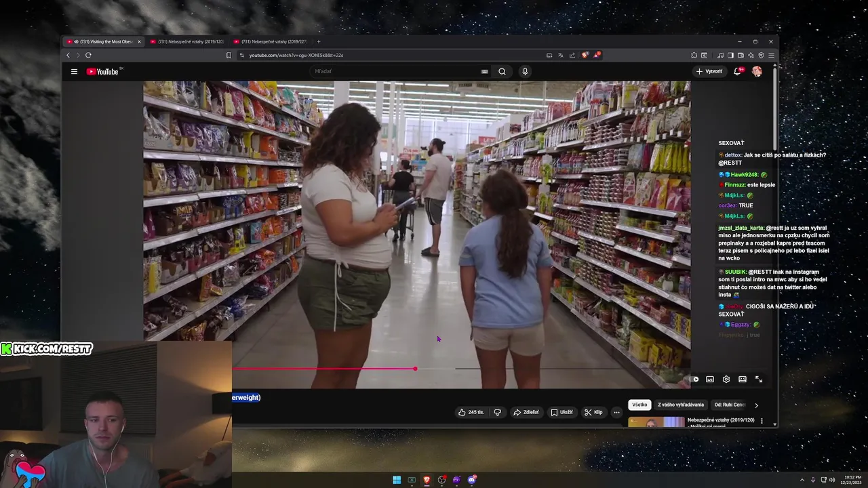Click the Nebezpečné vzťahy (2019/120) video title

[x=721, y=420]
